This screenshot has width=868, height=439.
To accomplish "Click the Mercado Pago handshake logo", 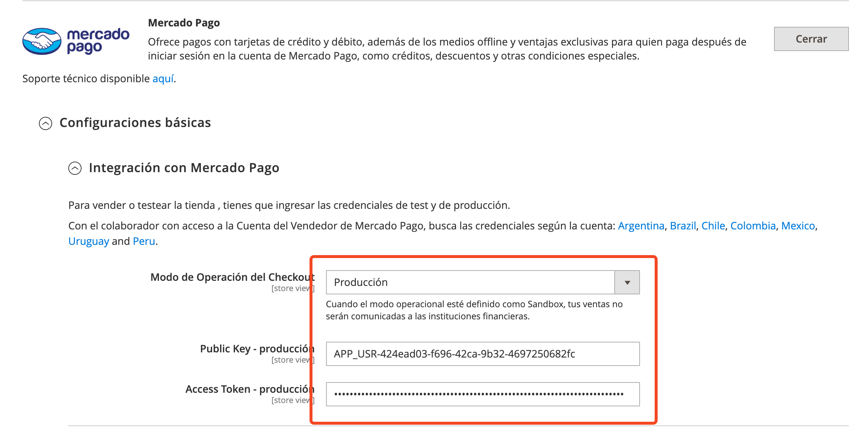I will 42,41.
